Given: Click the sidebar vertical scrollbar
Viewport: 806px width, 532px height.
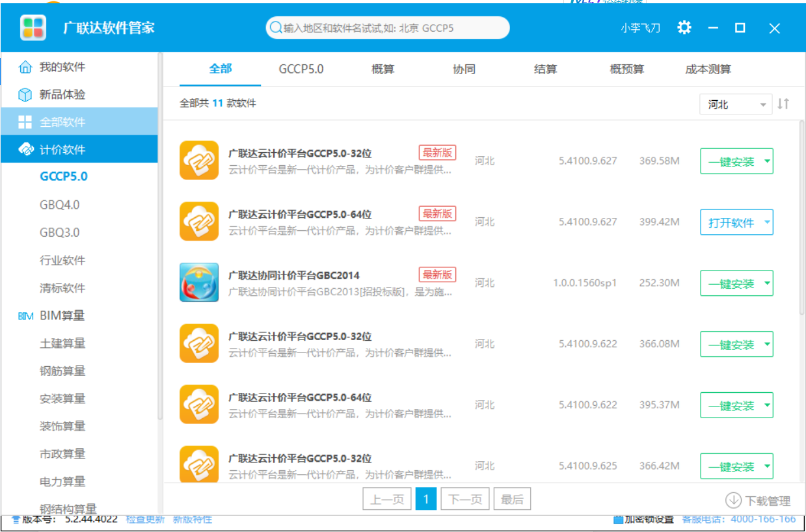Looking at the screenshot, I should point(159,237).
